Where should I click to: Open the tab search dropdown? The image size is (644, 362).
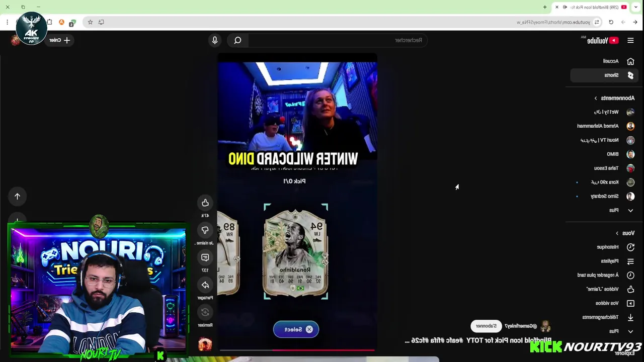(x=636, y=7)
